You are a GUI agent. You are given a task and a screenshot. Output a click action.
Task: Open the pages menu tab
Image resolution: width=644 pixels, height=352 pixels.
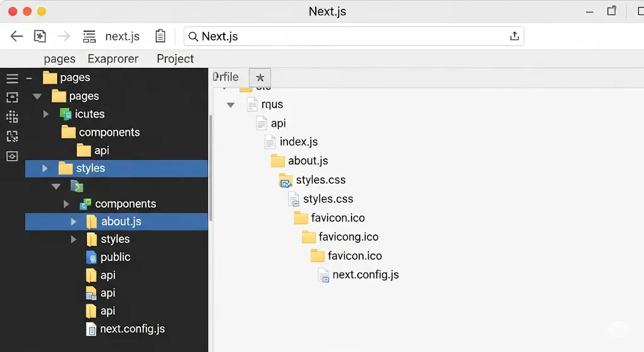tap(60, 59)
